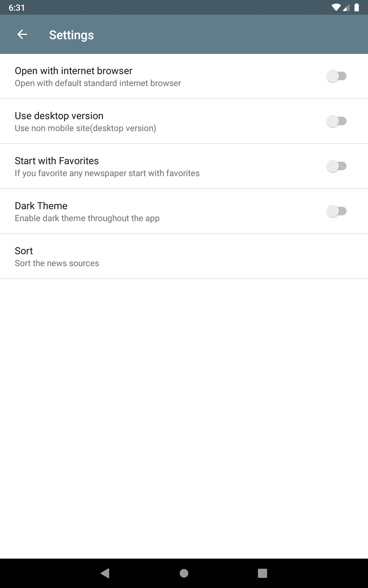Enable the Open with internet browser switch
The image size is (368, 588).
336,76
